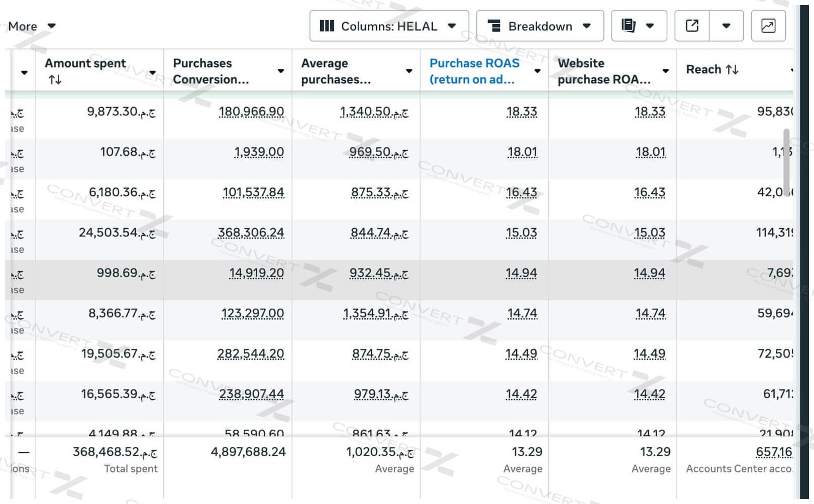
Task: Open the Columns: HELAL dropdown
Action: point(451,26)
